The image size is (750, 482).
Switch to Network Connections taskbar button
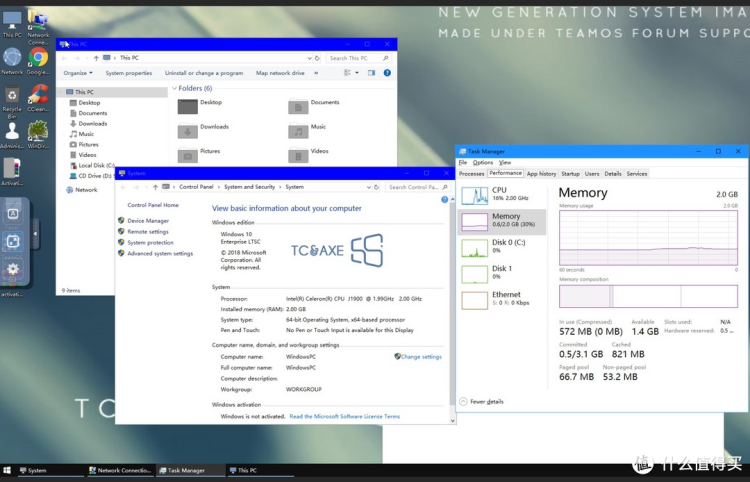(121, 471)
